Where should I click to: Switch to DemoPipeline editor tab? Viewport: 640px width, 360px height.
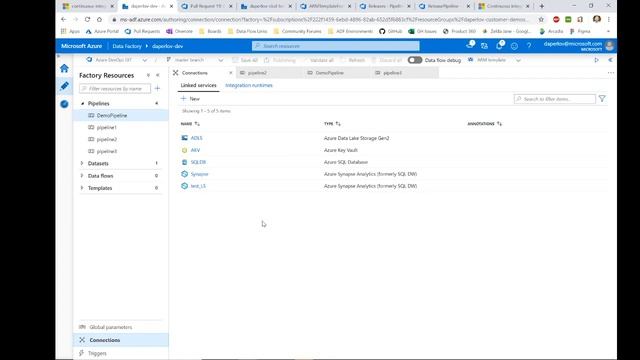337,73
